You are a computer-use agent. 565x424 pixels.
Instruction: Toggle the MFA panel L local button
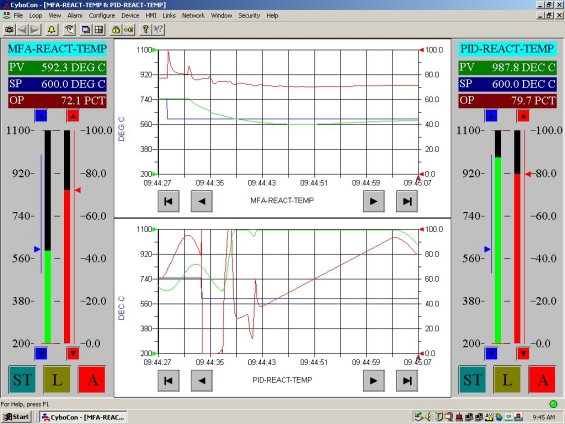[x=57, y=380]
